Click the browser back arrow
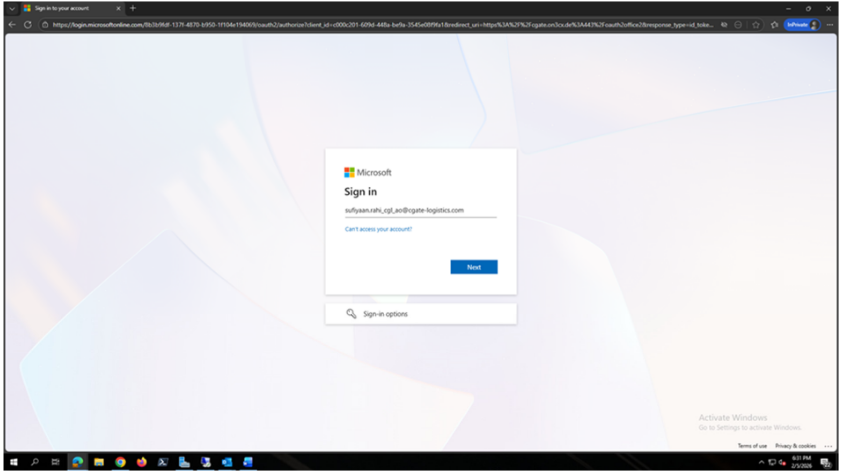This screenshot has height=472, width=841. [12, 24]
